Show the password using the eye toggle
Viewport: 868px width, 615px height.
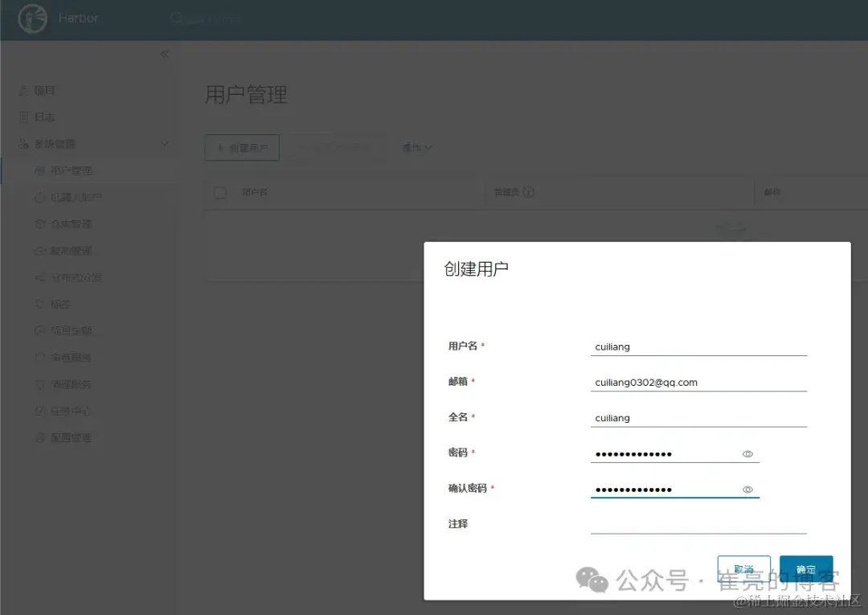(x=747, y=453)
